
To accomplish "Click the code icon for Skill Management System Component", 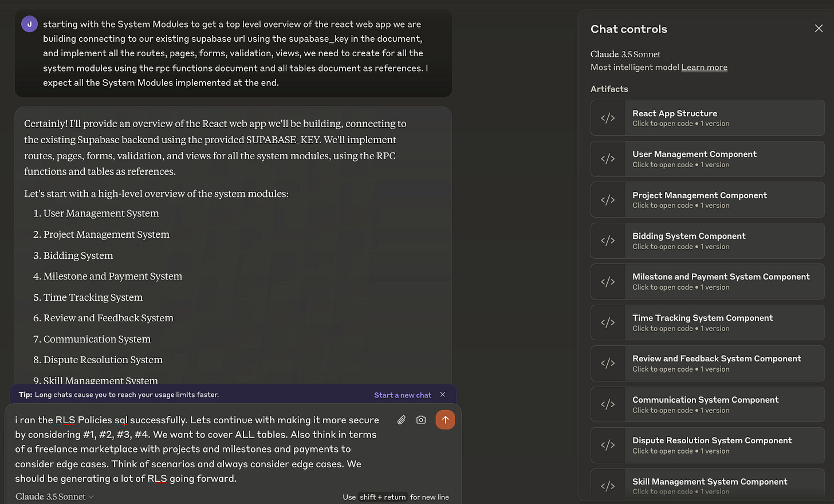I will click(x=608, y=486).
